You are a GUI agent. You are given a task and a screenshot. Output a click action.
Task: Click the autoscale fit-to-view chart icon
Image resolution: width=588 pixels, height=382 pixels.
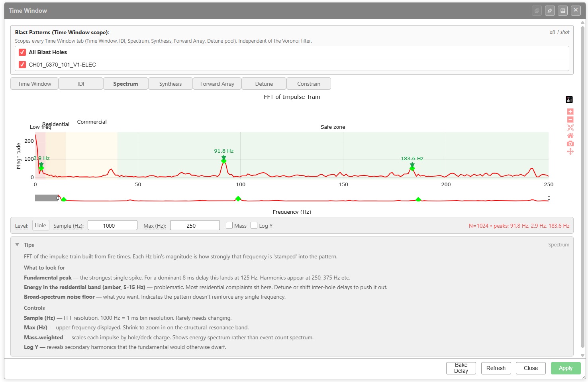pos(570,128)
